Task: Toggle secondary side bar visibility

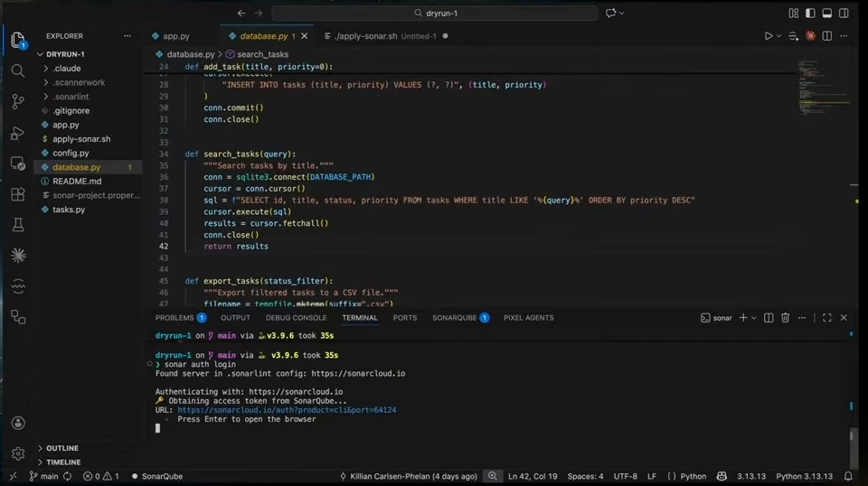Action: [844, 14]
